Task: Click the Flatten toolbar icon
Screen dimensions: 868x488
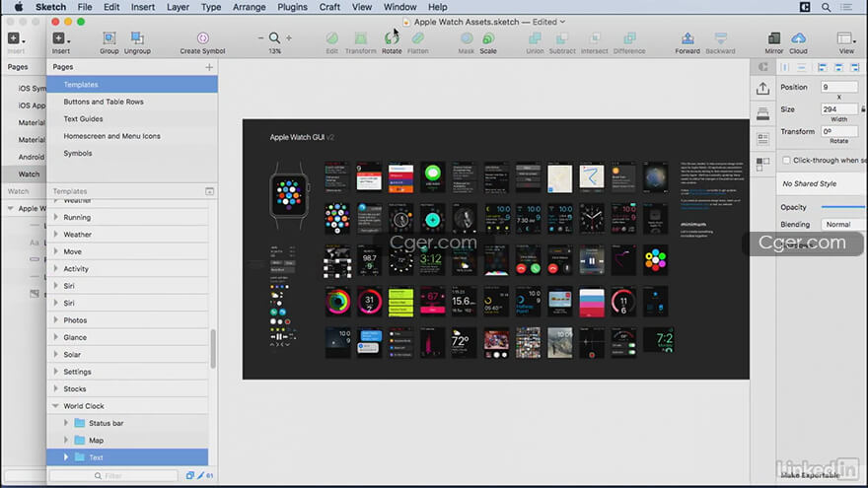Action: pyautogui.click(x=418, y=42)
